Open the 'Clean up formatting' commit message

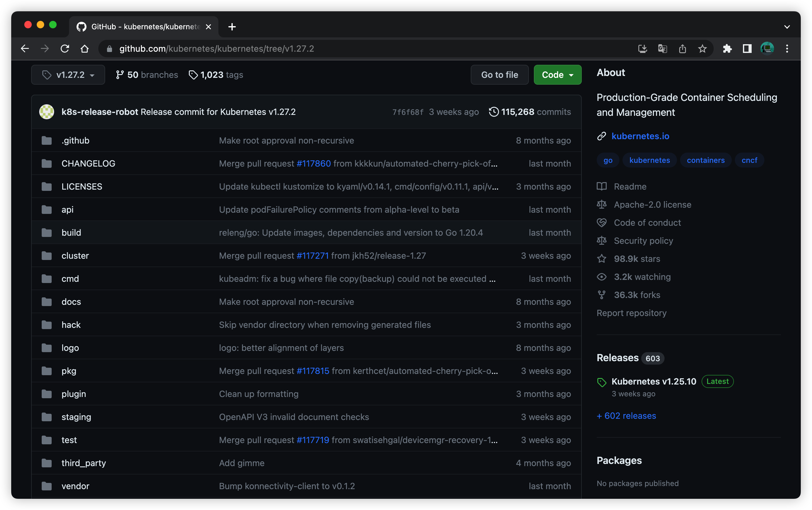point(259,394)
